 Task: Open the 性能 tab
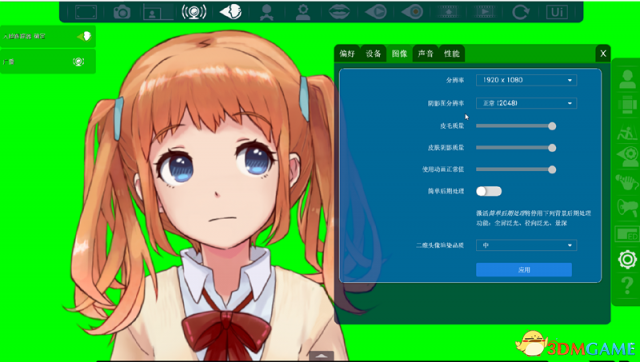pyautogui.click(x=452, y=53)
